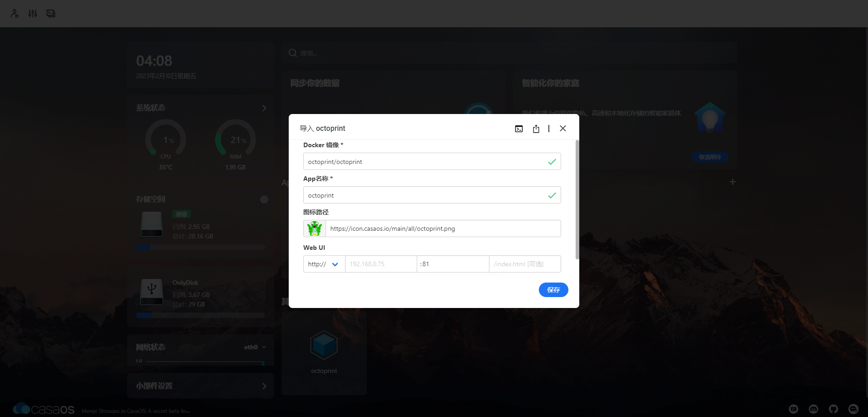The width and height of the screenshot is (868, 417).
Task: Click the export settings icon in the dialog header
Action: [536, 129]
